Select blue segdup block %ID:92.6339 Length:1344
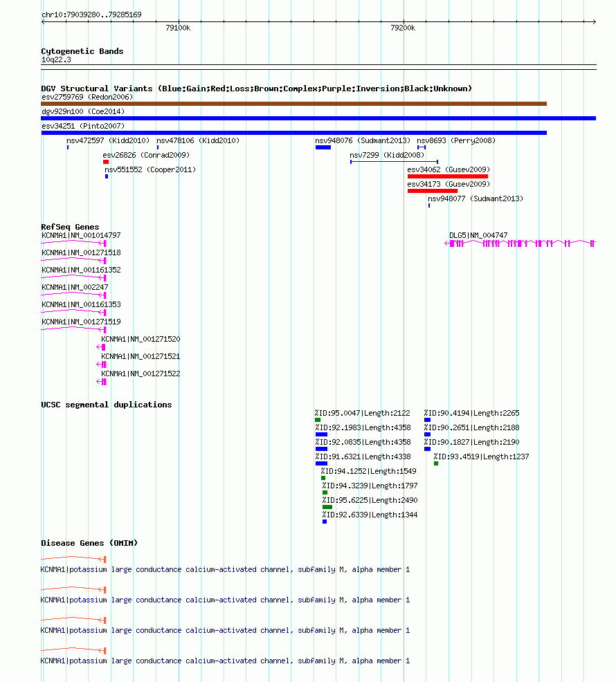This screenshot has height=682, width=616. [325, 522]
